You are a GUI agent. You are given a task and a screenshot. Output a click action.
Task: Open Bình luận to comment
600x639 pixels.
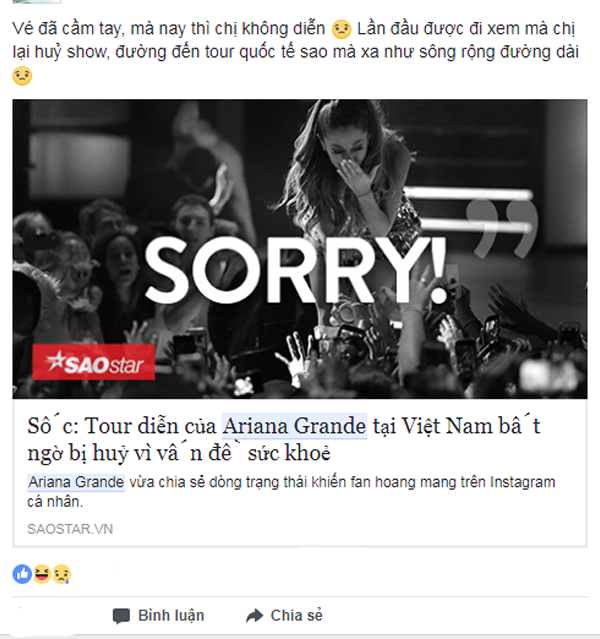(171, 615)
